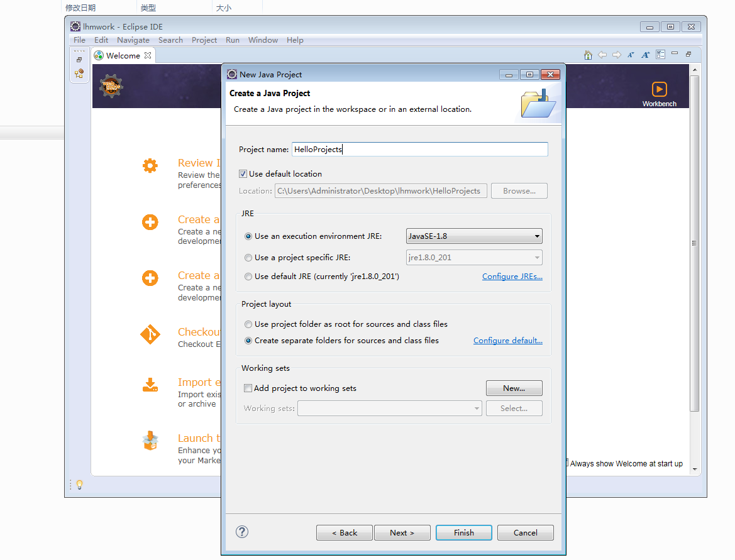The width and height of the screenshot is (735, 560).
Task: Click the restore icon in left sidebar
Action: click(79, 60)
